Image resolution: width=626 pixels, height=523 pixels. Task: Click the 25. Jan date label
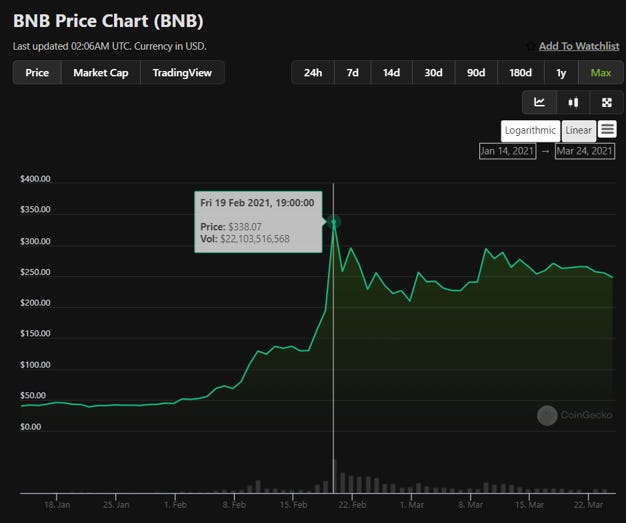click(116, 505)
